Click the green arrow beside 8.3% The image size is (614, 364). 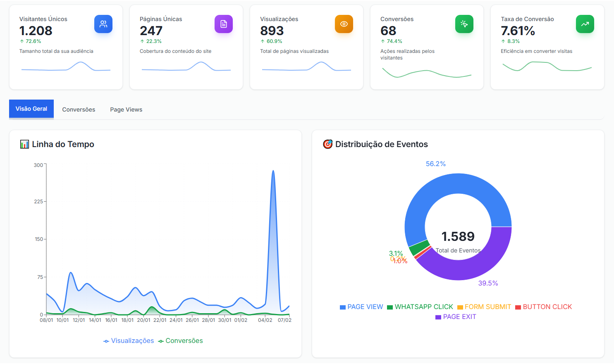click(503, 41)
